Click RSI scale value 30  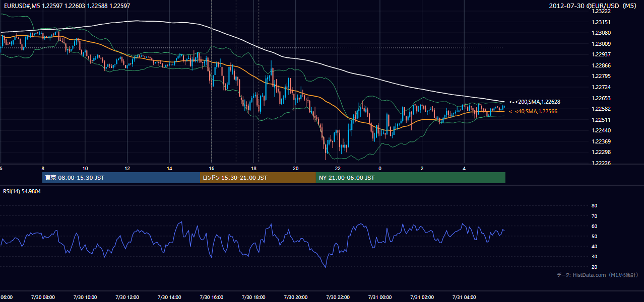pyautogui.click(x=594, y=257)
